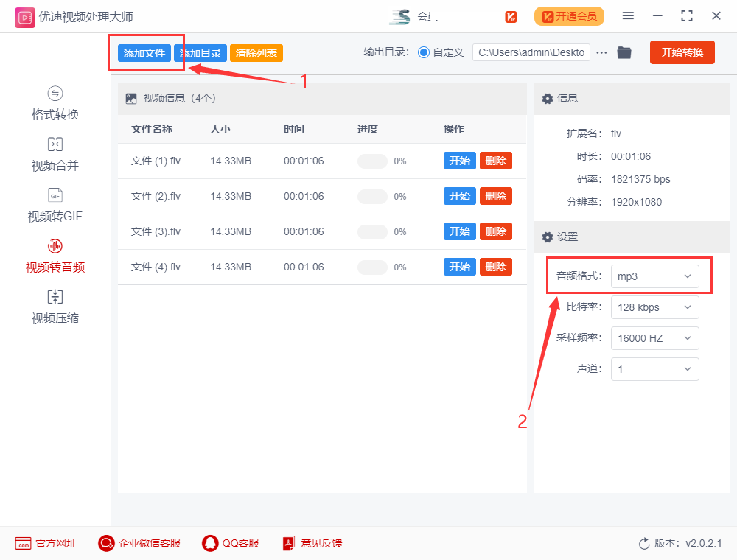
Task: Select the 格式转换 sidebar tool
Action: [x=54, y=103]
